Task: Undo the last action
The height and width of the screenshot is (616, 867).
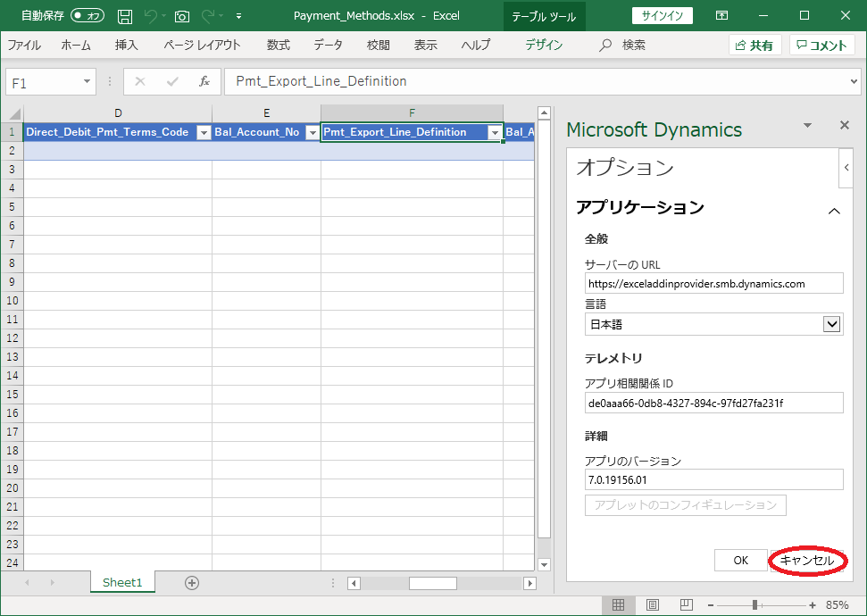Action: (x=150, y=17)
